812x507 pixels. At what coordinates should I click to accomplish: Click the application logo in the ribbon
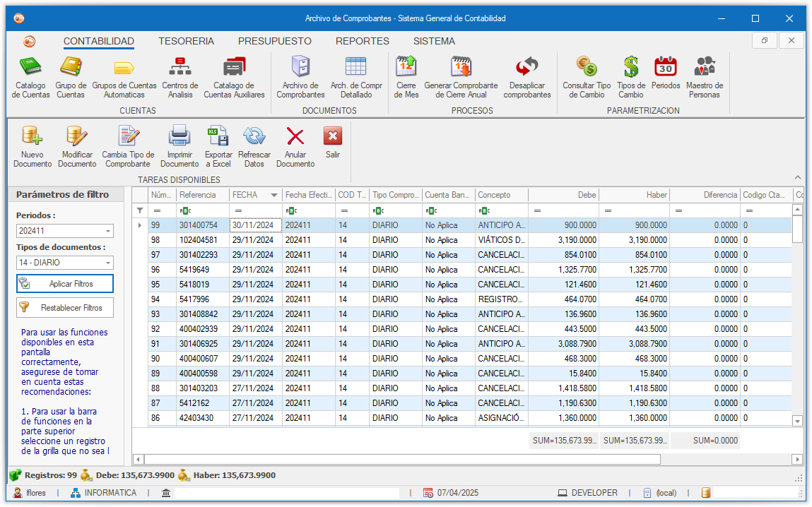30,42
